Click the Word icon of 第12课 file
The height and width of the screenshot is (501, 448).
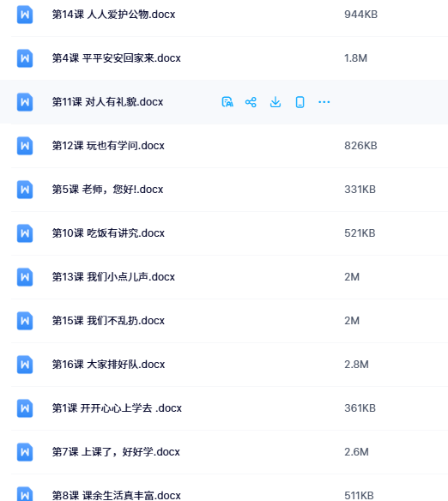tap(25, 146)
